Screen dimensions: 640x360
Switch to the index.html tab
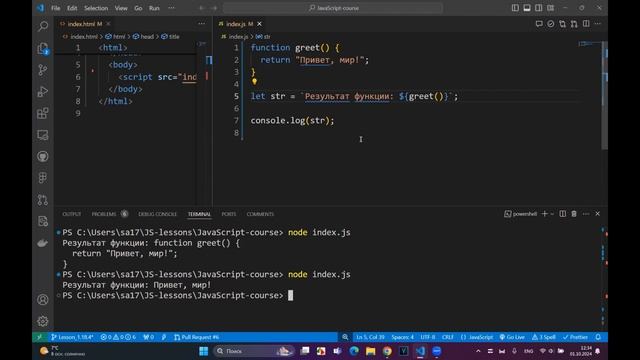pos(85,24)
